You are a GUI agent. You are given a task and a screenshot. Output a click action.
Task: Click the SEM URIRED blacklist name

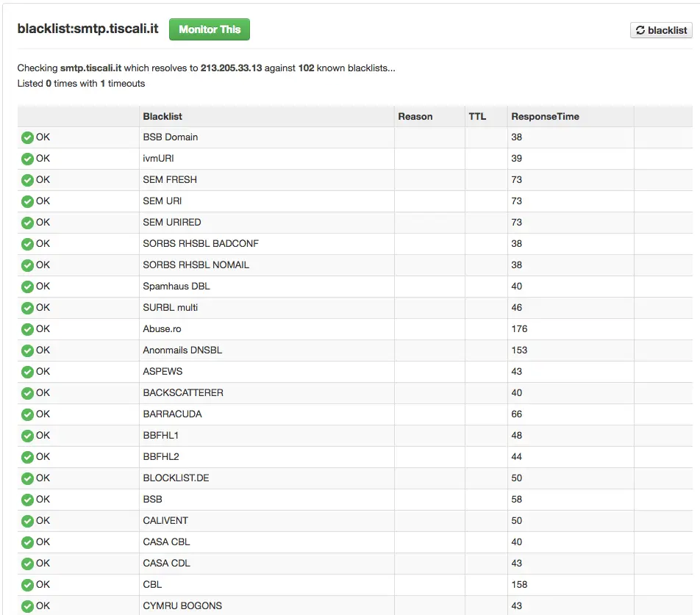pos(172,222)
